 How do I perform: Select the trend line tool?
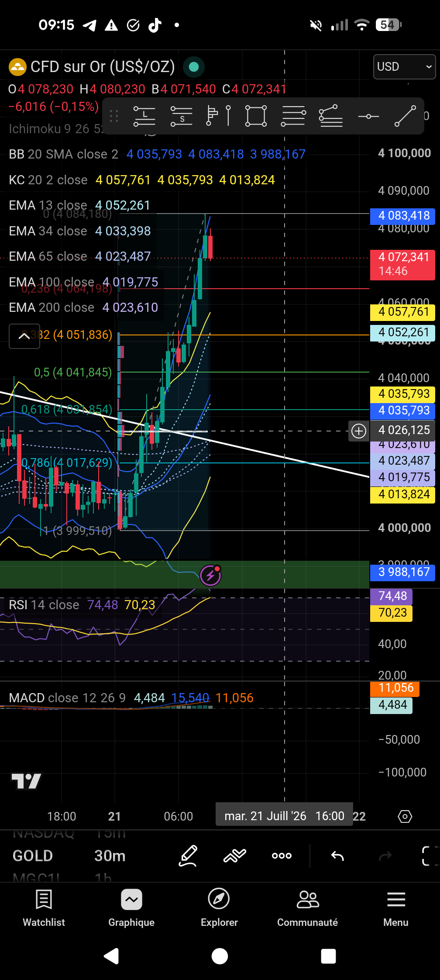pyautogui.click(x=405, y=116)
